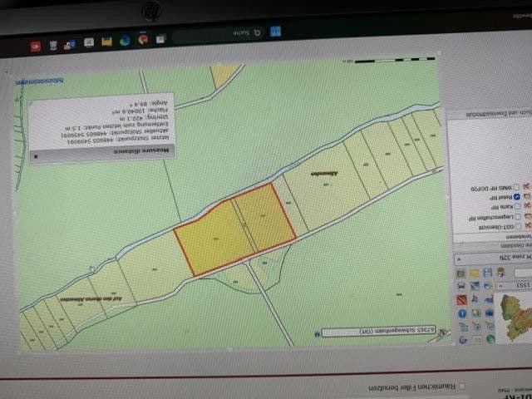Open the Nutzungsbedingungen link

39,81
